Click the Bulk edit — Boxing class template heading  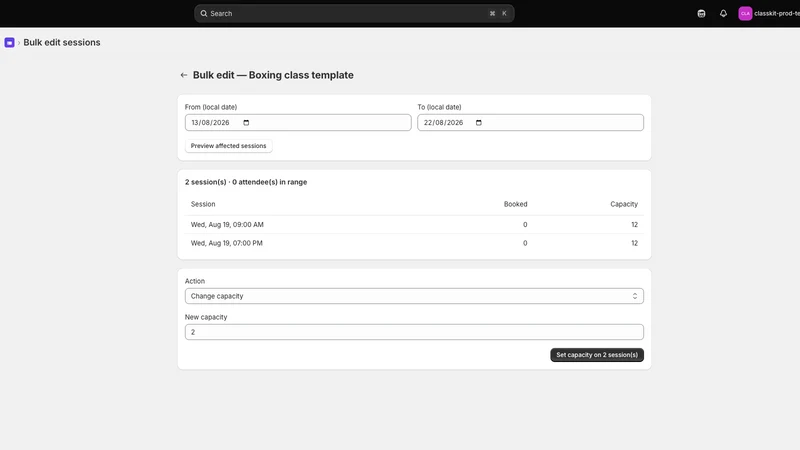[x=273, y=75]
